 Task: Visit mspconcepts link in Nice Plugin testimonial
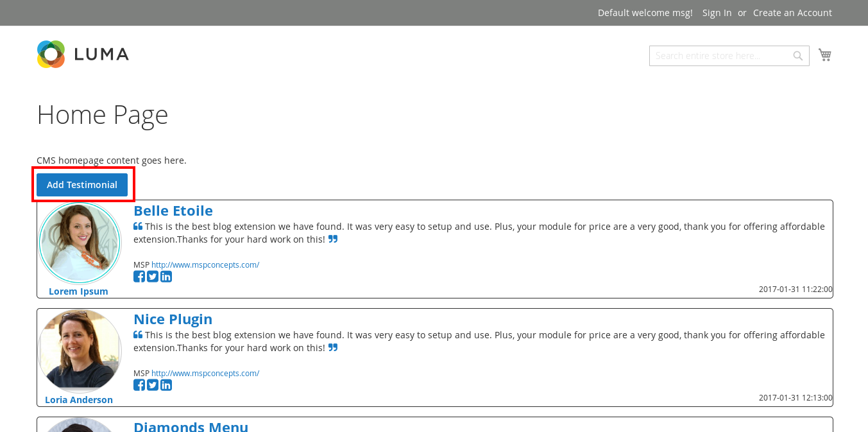(x=205, y=373)
